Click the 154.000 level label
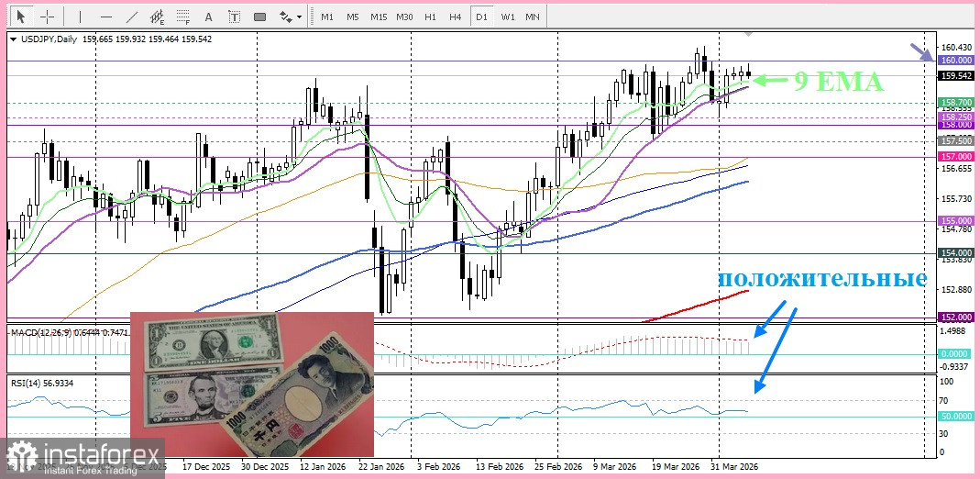Screen dimensions: 980x479 coord(956,252)
